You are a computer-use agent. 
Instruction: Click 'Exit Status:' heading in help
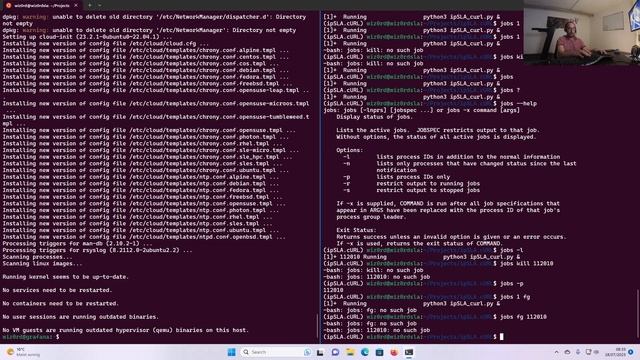356,230
